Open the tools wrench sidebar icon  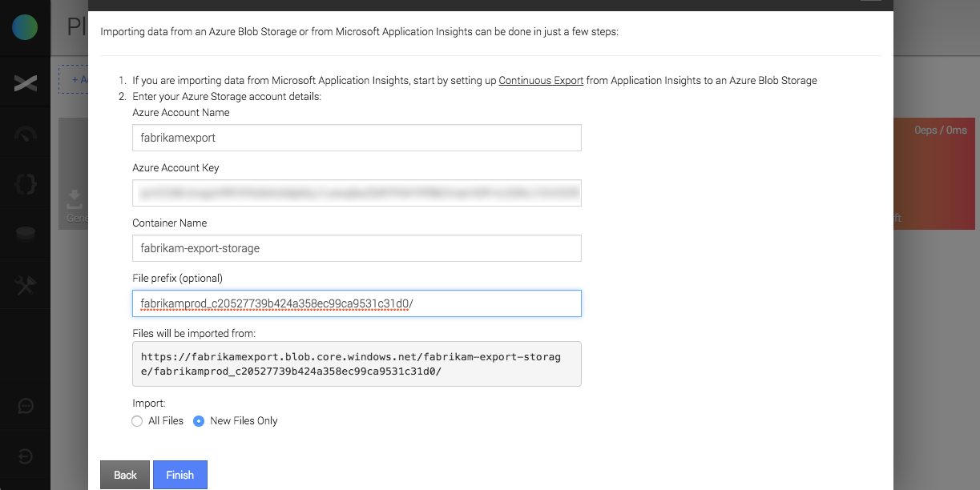pos(25,284)
